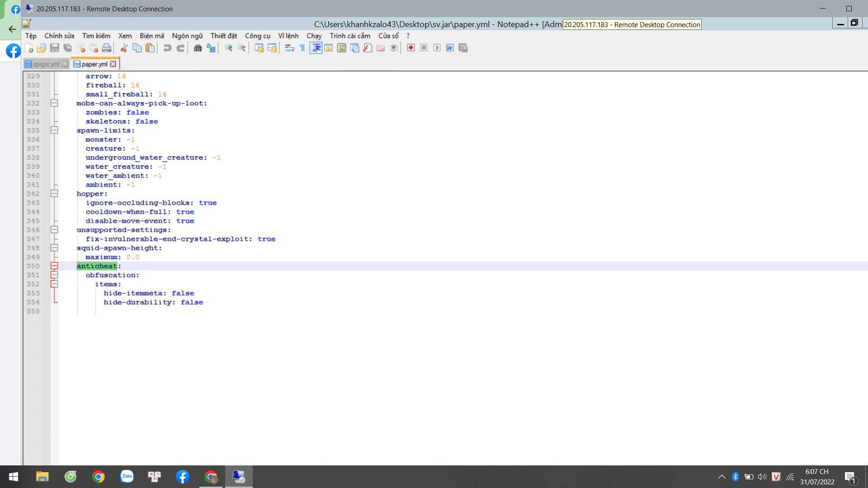Click line number 340 in margin

33,176
